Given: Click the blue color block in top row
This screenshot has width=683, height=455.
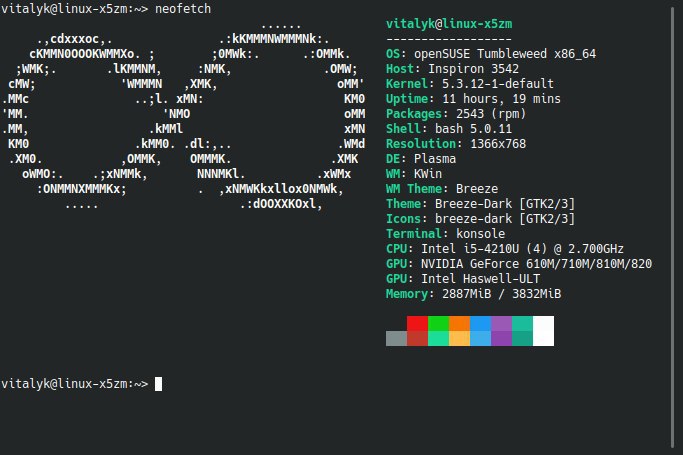Looking at the screenshot, I should click(480, 324).
